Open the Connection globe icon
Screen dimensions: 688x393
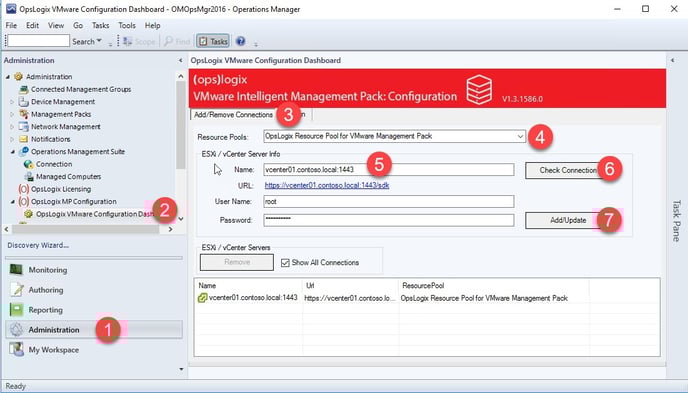point(29,164)
